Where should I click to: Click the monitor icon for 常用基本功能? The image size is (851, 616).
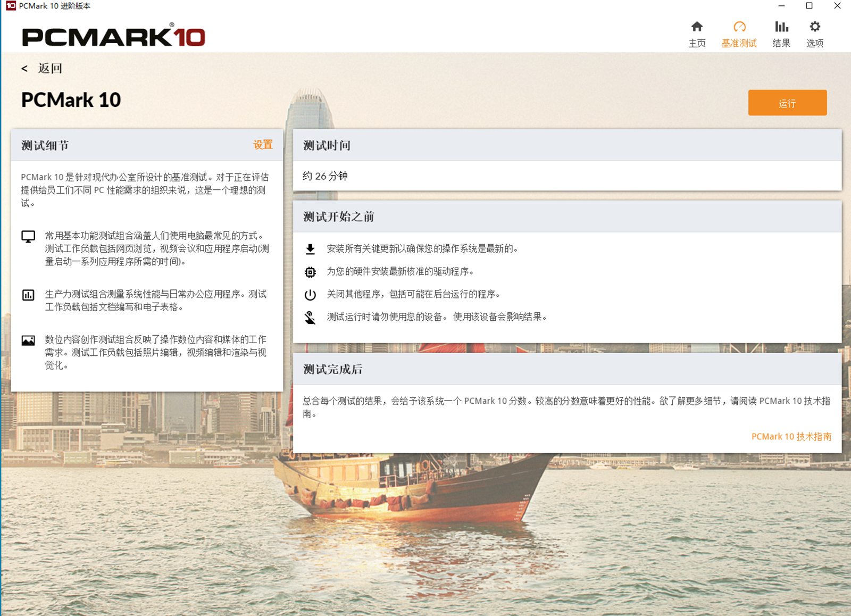tap(28, 237)
